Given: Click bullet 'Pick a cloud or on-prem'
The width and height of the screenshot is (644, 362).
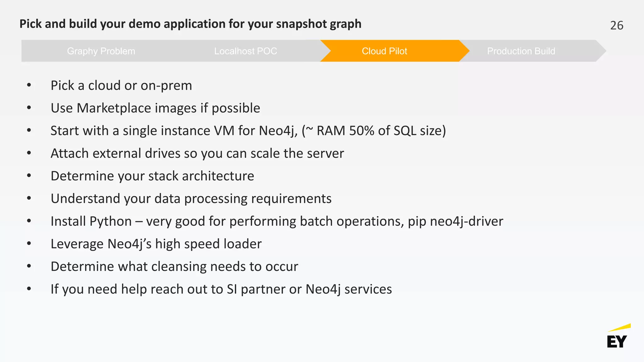Looking at the screenshot, I should tap(121, 86).
